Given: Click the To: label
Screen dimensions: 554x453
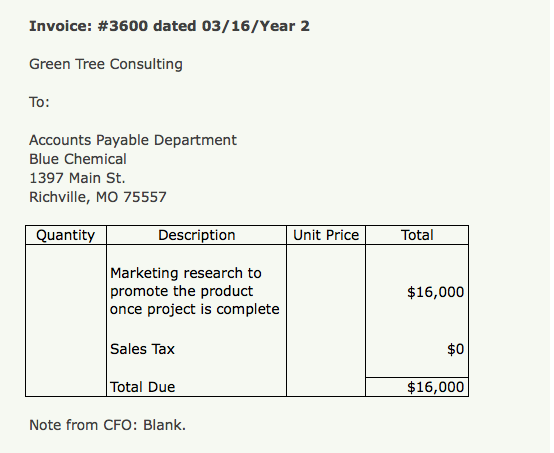Looking at the screenshot, I should [39, 102].
